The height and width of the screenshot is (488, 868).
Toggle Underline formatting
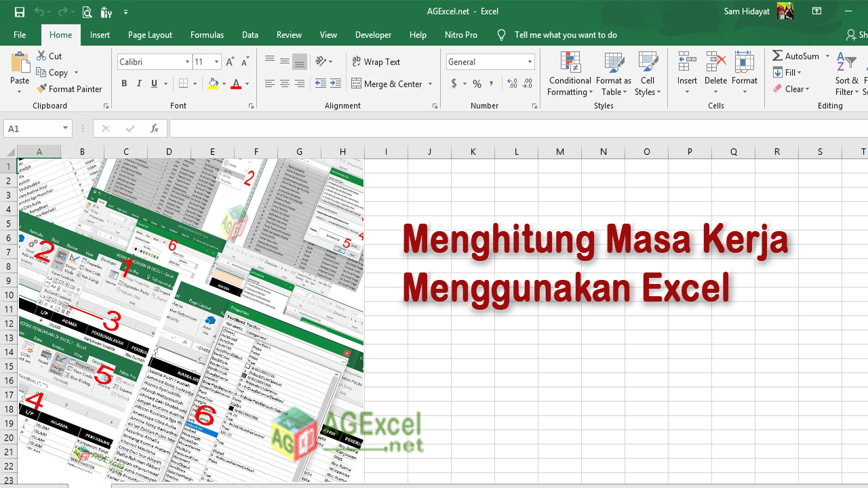(155, 84)
